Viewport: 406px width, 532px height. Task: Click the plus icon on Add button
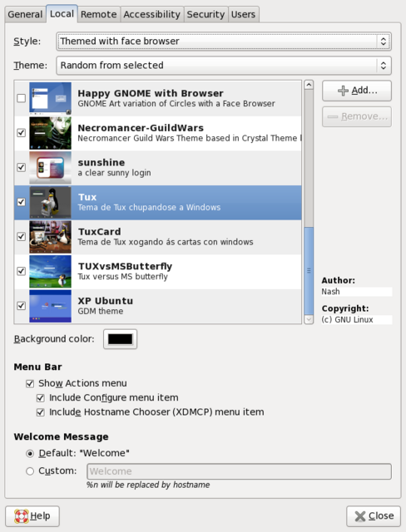(343, 91)
